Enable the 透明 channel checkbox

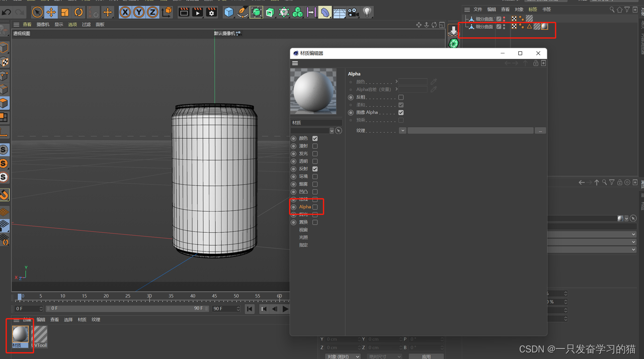tap(315, 161)
